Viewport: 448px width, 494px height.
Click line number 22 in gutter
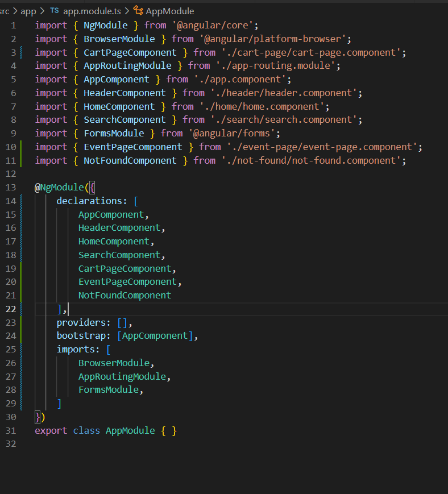coord(11,309)
